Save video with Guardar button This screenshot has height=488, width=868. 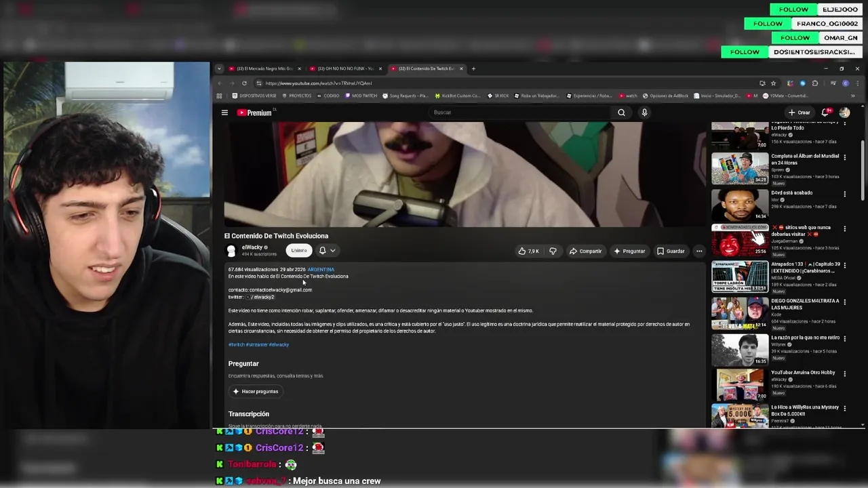[671, 251]
